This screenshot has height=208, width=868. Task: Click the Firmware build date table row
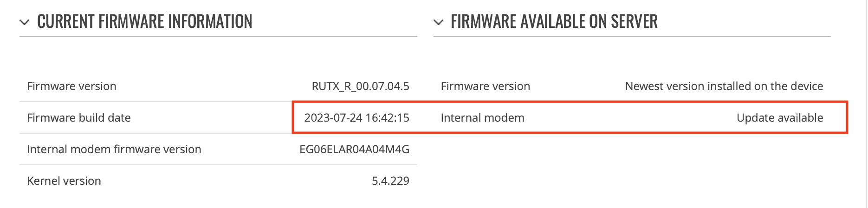pyautogui.click(x=218, y=117)
